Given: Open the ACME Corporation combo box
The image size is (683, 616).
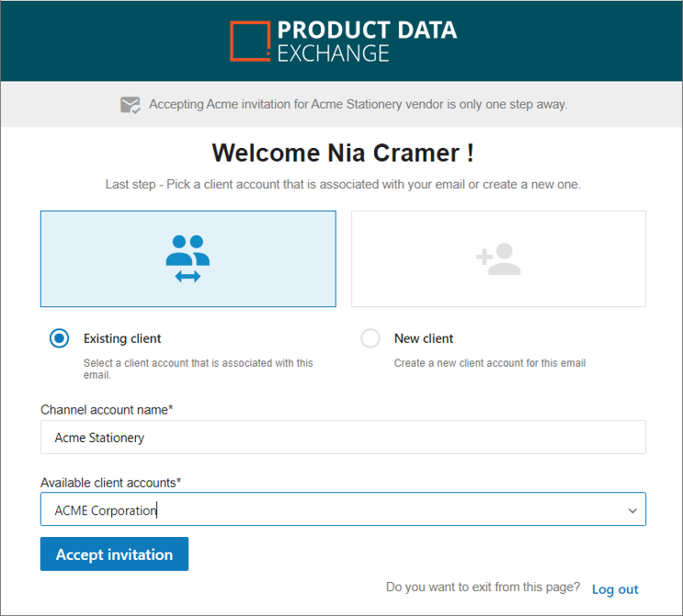Looking at the screenshot, I should coord(343,509).
